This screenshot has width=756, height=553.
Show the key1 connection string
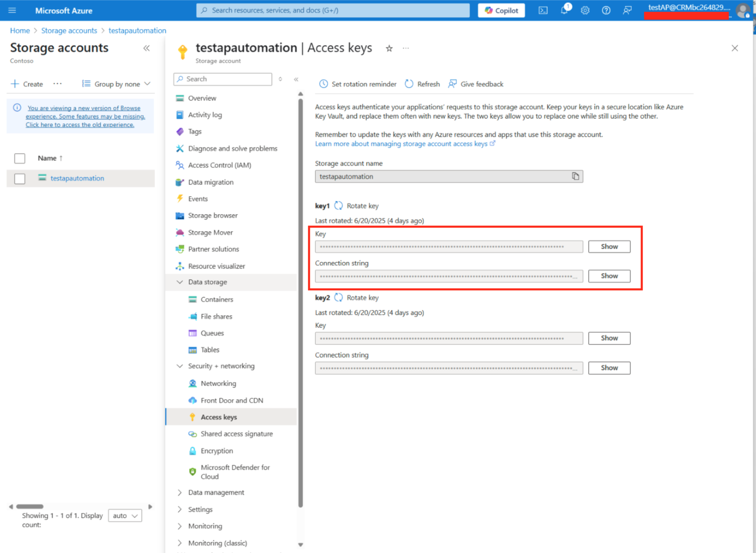click(609, 276)
